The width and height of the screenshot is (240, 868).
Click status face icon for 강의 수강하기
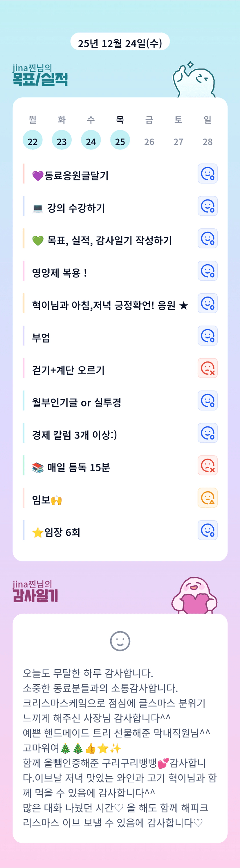pos(207,206)
